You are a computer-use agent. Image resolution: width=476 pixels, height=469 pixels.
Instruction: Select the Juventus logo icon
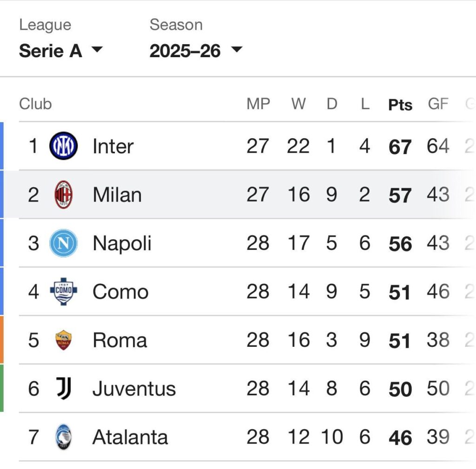64,388
